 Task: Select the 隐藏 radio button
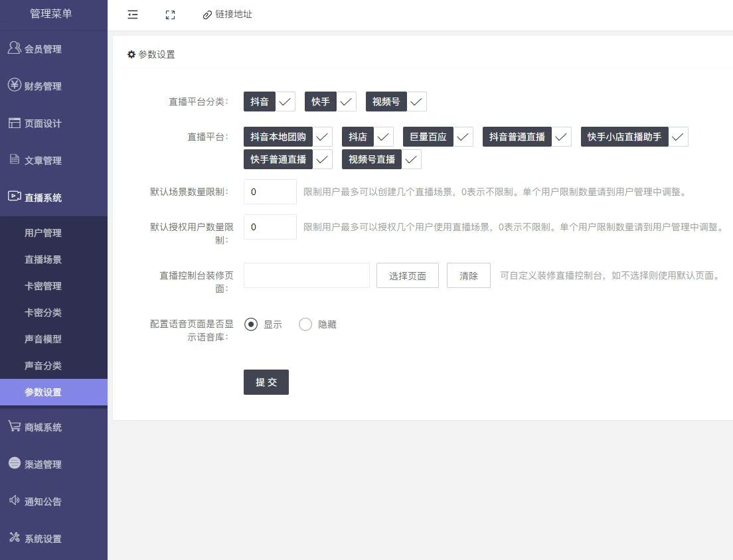point(305,324)
